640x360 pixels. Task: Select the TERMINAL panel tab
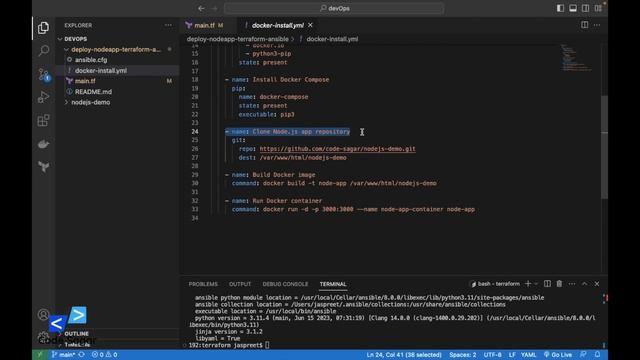333,284
